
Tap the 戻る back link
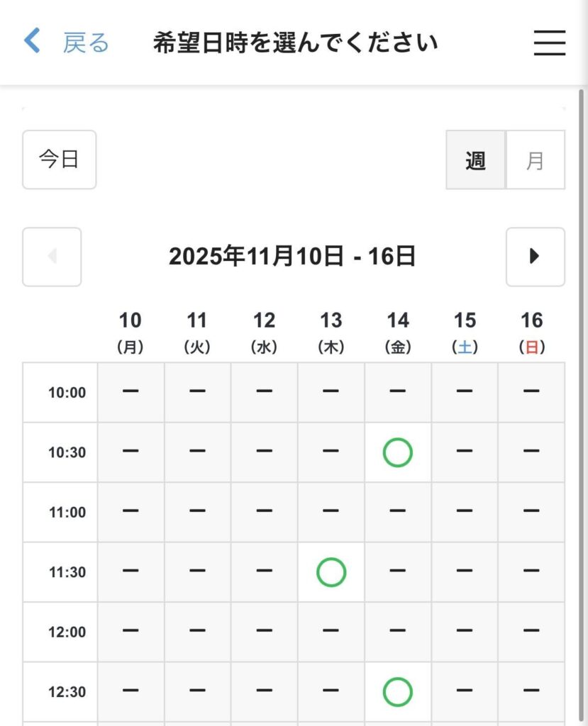[86, 43]
